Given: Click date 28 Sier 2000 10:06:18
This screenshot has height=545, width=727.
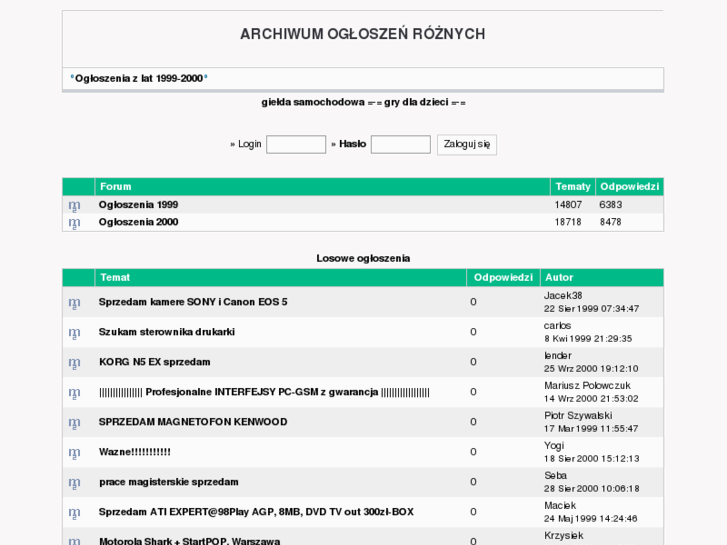Looking at the screenshot, I should (592, 488).
